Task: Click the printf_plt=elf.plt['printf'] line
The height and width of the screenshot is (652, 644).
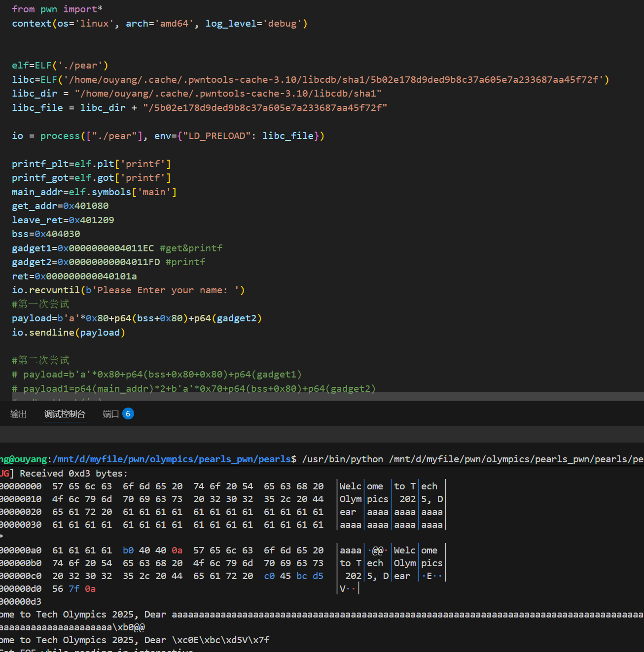Action: 91,164
